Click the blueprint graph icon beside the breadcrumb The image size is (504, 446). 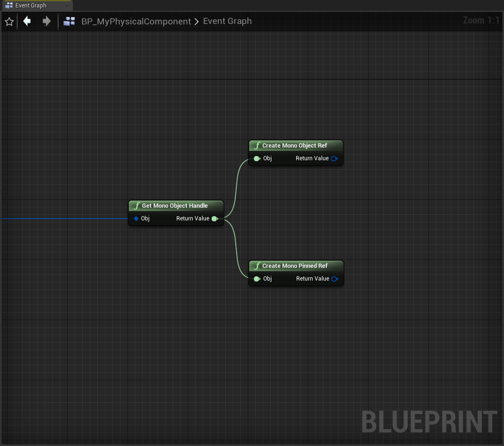tap(69, 21)
